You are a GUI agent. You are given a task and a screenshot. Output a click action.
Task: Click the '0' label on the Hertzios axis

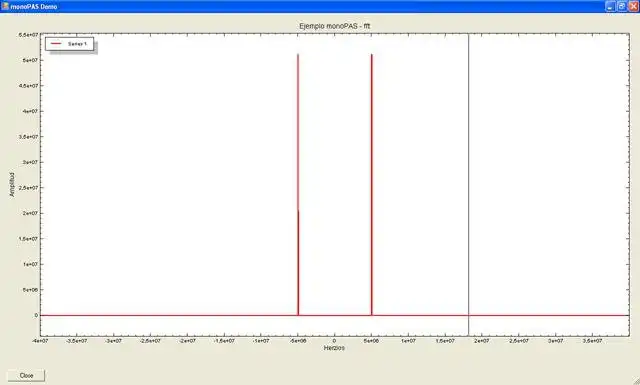[x=334, y=340]
